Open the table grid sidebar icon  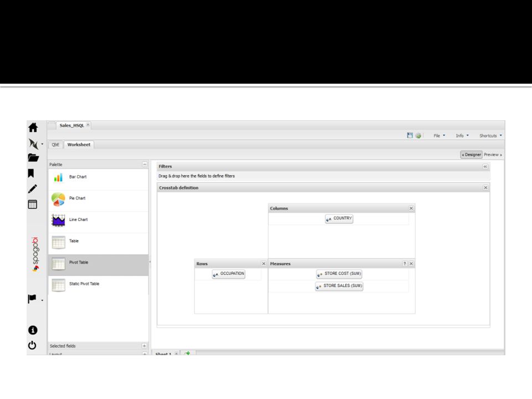(x=33, y=204)
